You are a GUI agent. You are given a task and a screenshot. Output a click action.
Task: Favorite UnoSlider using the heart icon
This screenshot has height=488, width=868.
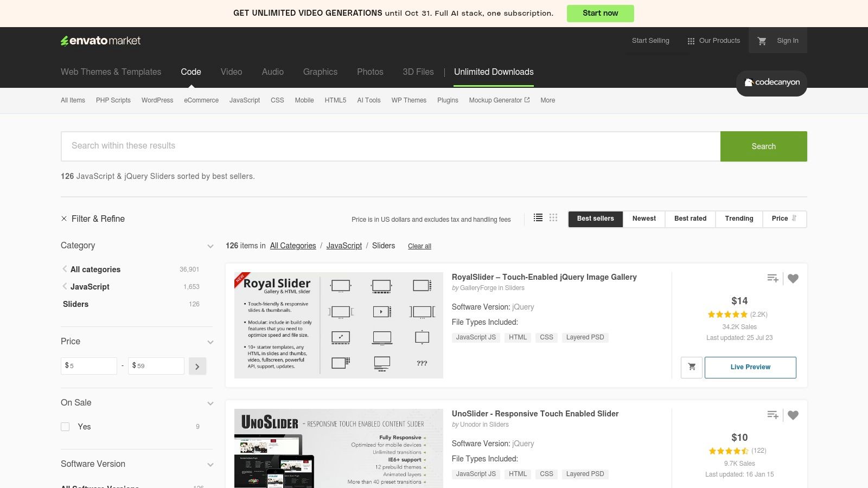tap(793, 415)
